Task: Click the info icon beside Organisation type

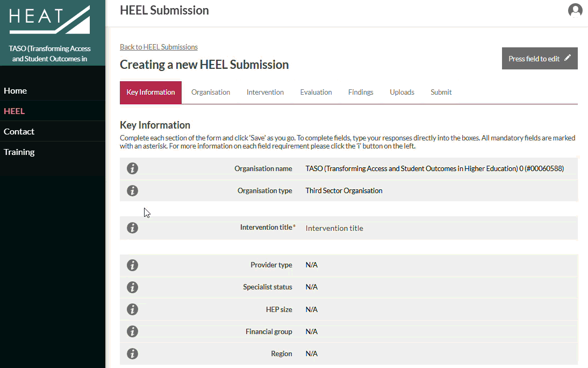Action: [x=132, y=190]
